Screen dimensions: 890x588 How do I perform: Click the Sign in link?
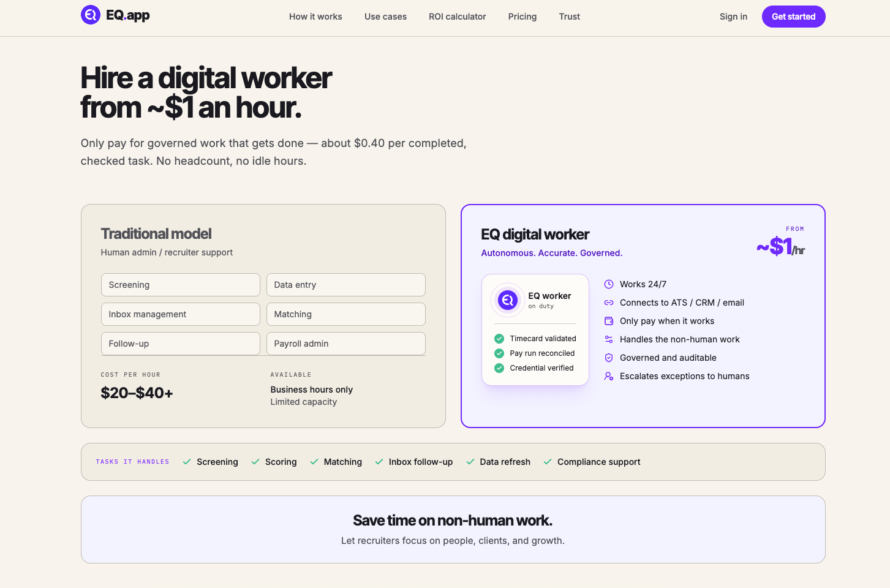coord(733,17)
